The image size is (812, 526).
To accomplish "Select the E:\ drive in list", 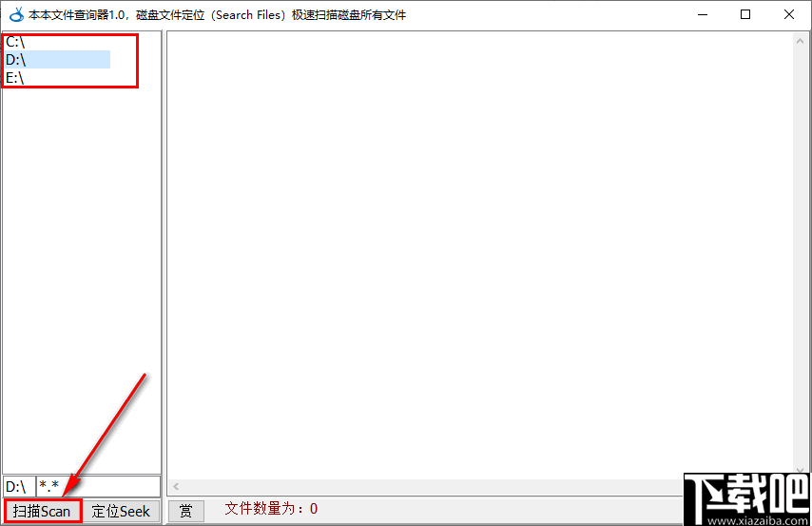I will click(57, 77).
